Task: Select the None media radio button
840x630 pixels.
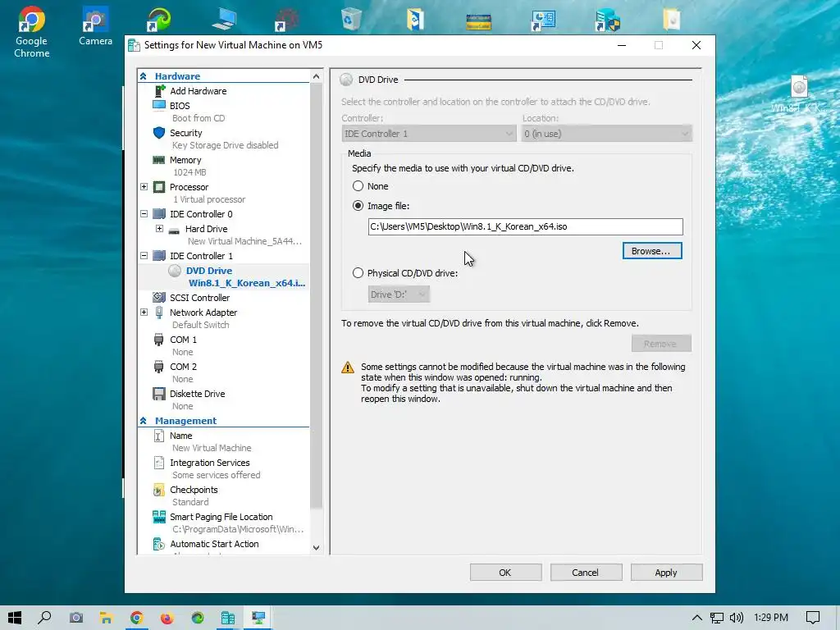Action: pos(358,186)
